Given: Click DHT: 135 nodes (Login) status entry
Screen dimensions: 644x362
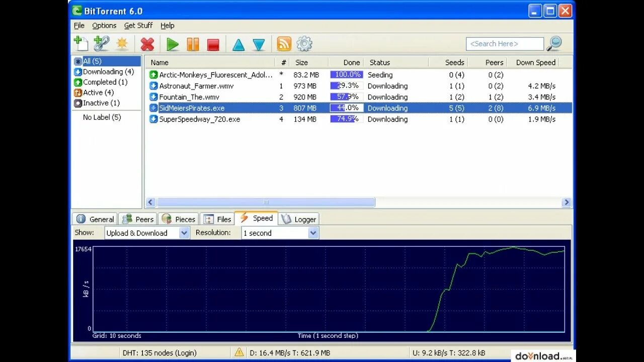Looking at the screenshot, I should tap(159, 353).
